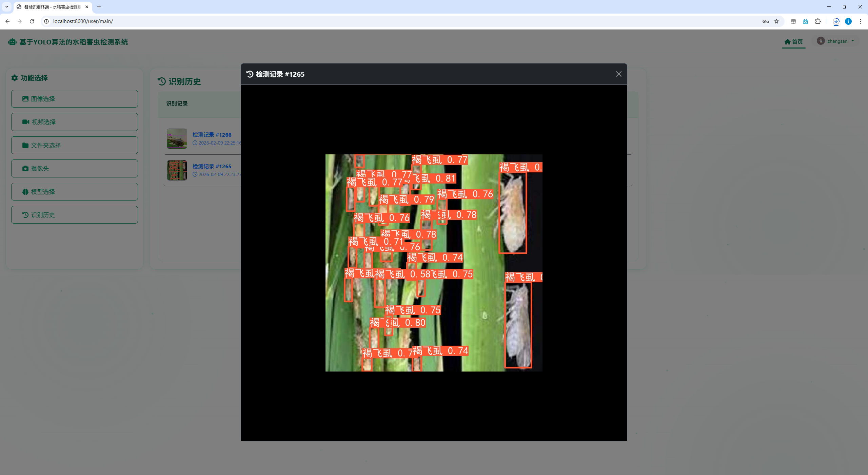Viewport: 868px width, 475px height.
Task: Close the detection record #1265 modal
Action: (618, 74)
